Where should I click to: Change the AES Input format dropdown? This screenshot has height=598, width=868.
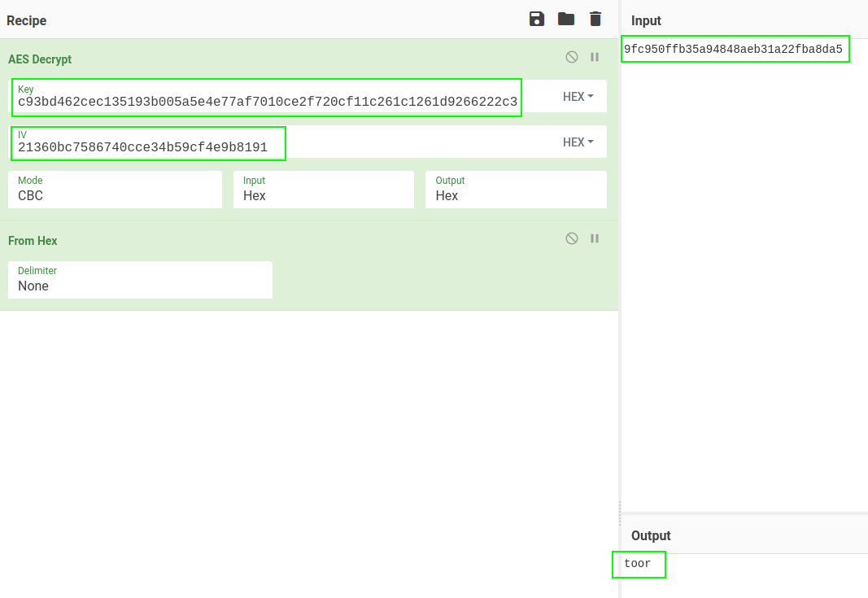click(324, 190)
